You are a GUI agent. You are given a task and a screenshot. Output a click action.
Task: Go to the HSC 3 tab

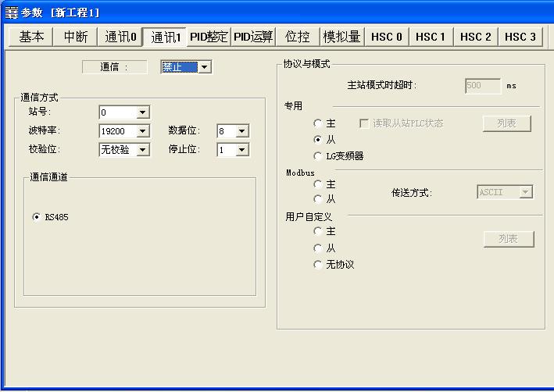click(x=520, y=37)
